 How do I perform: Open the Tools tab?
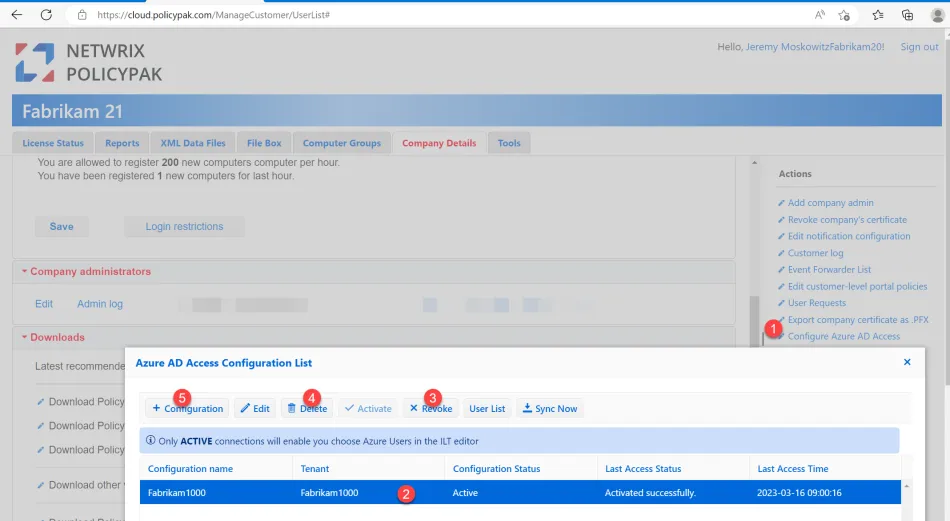(x=509, y=143)
